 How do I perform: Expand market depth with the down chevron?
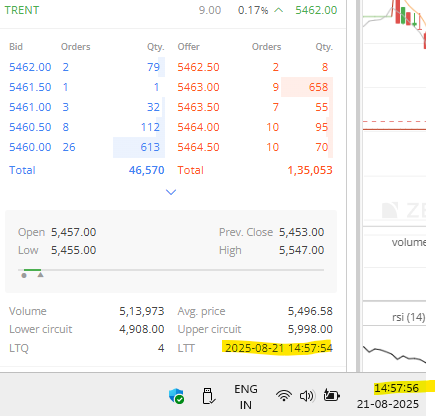[171, 192]
